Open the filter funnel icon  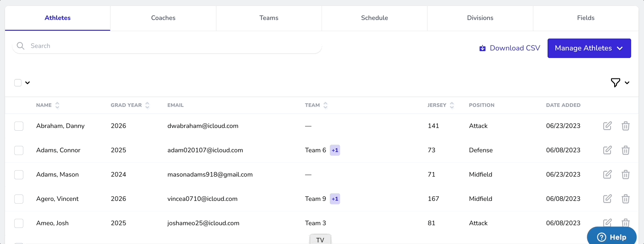click(x=616, y=83)
